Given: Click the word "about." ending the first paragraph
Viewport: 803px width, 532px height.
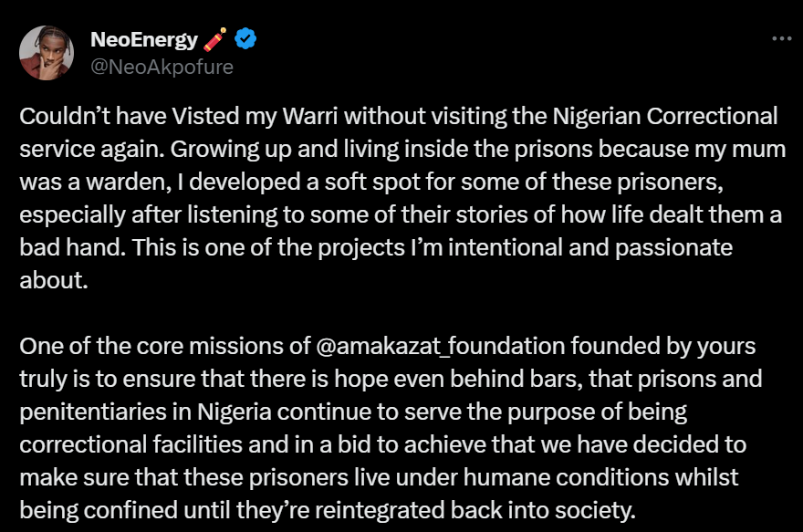Looking at the screenshot, I should coord(54,279).
